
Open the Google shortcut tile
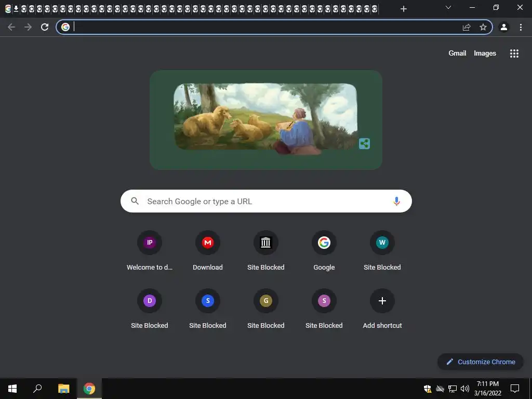point(324,251)
